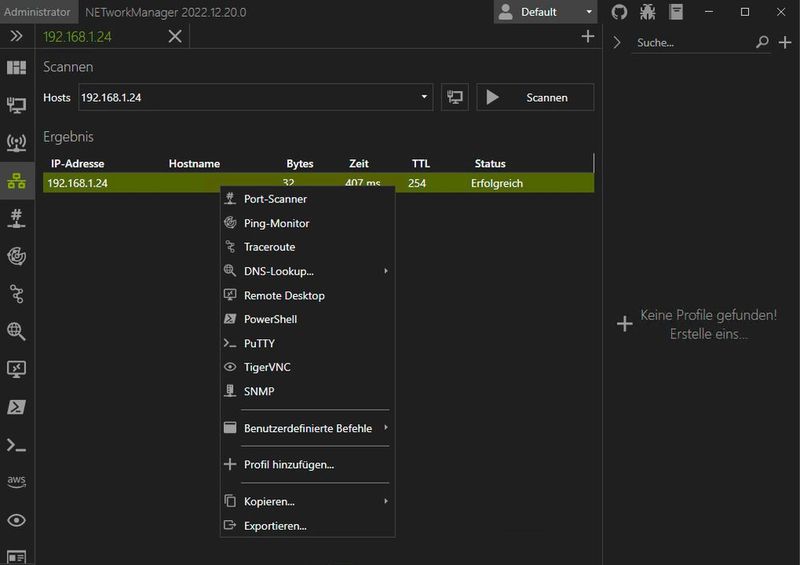Close the 192.168.1.24 tab

click(175, 36)
